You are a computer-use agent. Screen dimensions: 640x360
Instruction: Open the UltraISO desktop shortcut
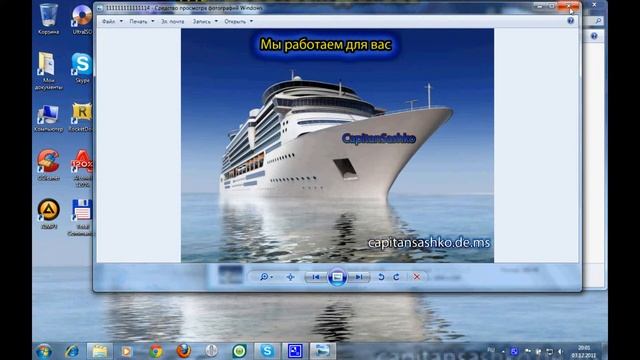[82, 19]
